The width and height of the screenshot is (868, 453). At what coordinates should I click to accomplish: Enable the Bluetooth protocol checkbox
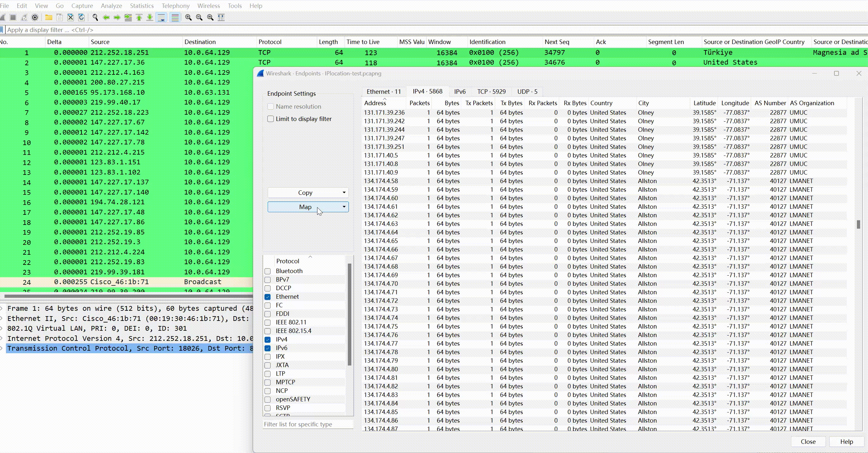click(x=268, y=271)
